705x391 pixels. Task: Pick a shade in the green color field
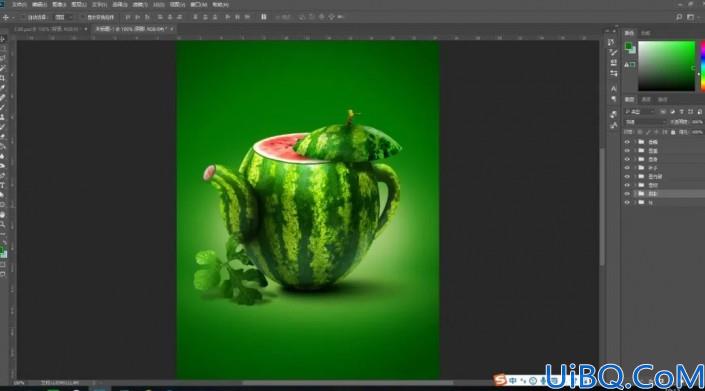(666, 66)
